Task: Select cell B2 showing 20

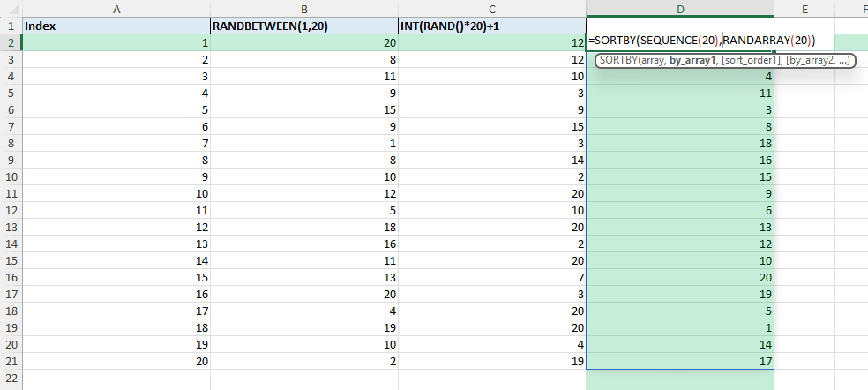Action: pyautogui.click(x=304, y=42)
